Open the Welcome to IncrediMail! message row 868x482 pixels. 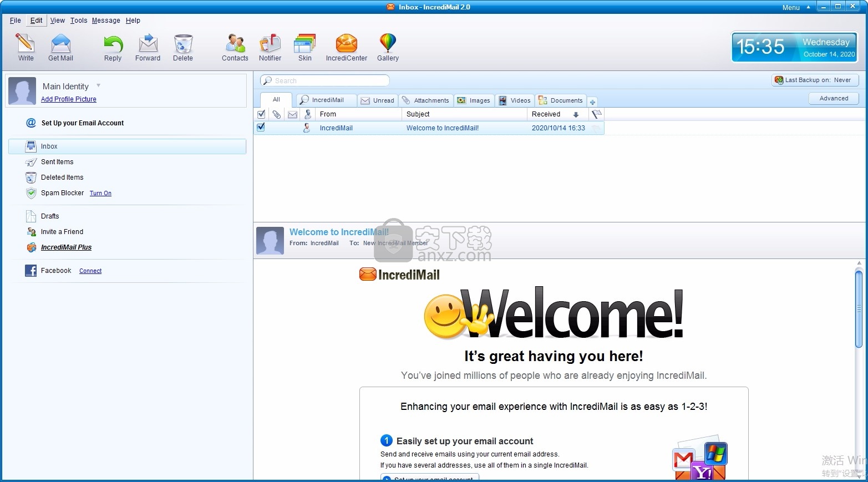pyautogui.click(x=429, y=128)
